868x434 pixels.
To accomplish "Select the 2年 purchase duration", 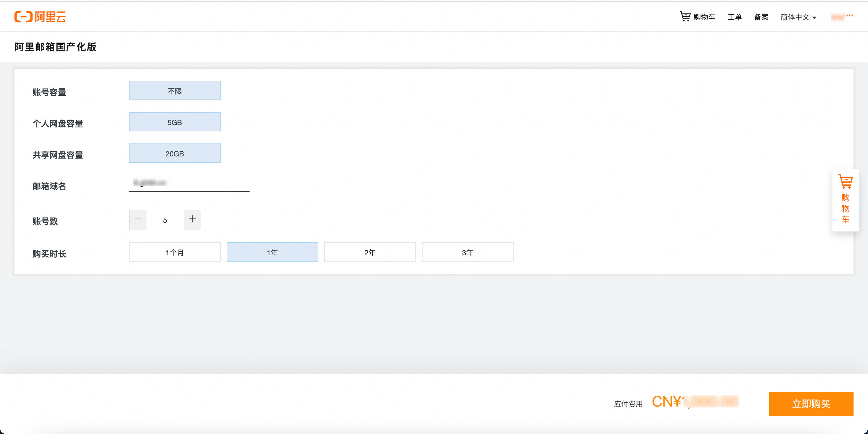I will (x=370, y=252).
